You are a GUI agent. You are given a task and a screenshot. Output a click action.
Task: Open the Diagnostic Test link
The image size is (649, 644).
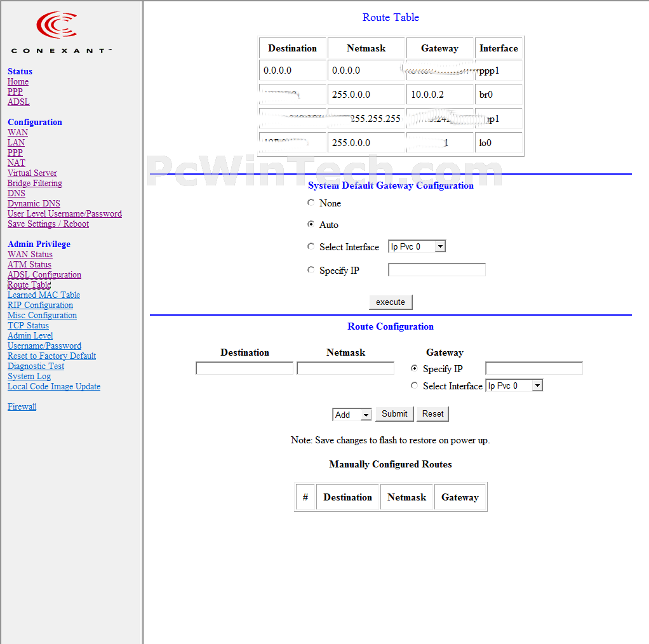[x=36, y=366]
